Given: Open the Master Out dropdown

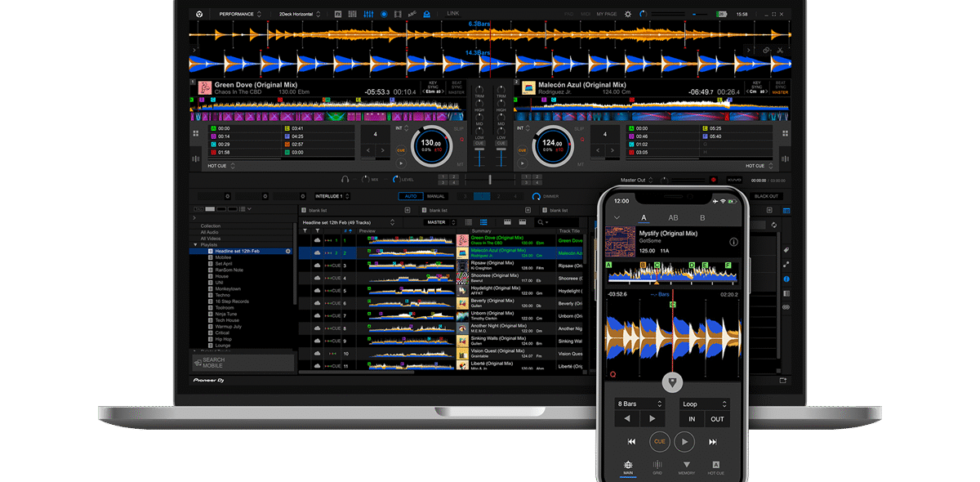Looking at the screenshot, I should click(638, 180).
